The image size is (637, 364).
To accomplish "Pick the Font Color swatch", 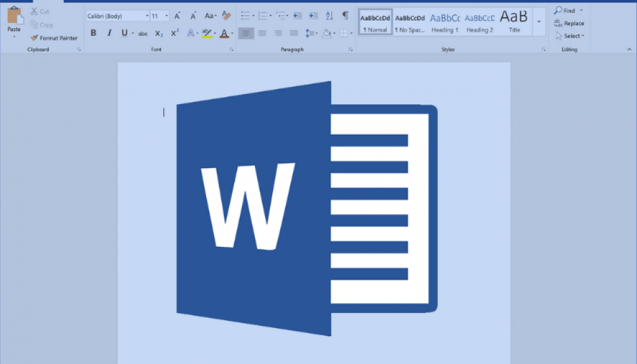I will (x=223, y=33).
